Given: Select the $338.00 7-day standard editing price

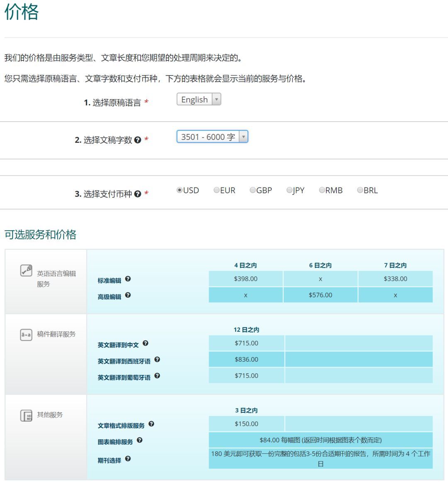Looking at the screenshot, I should tap(395, 279).
